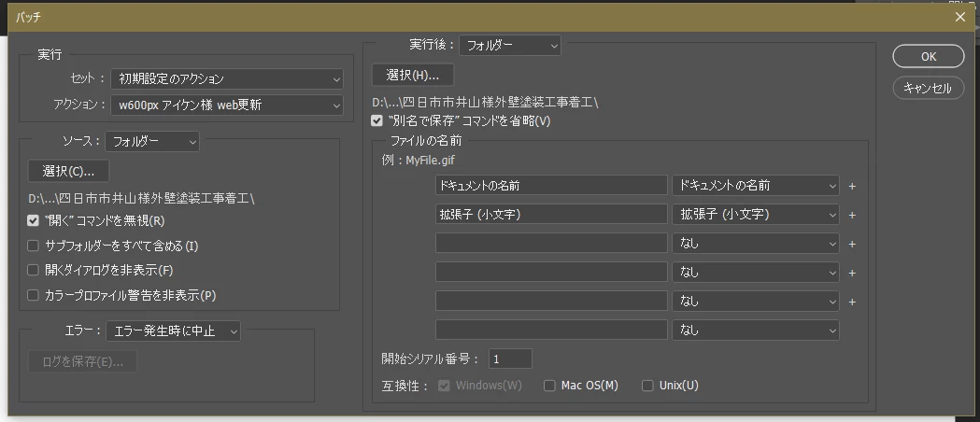Click the fifth empty filename field
Viewport: 980px width, 422px height.
pyautogui.click(x=551, y=301)
